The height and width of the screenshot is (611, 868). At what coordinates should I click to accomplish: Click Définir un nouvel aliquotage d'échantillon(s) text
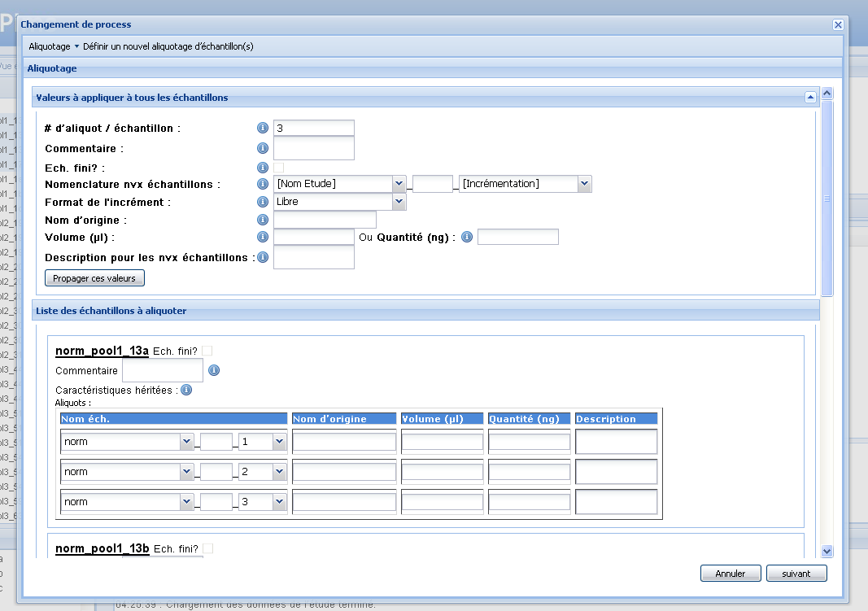(x=168, y=46)
